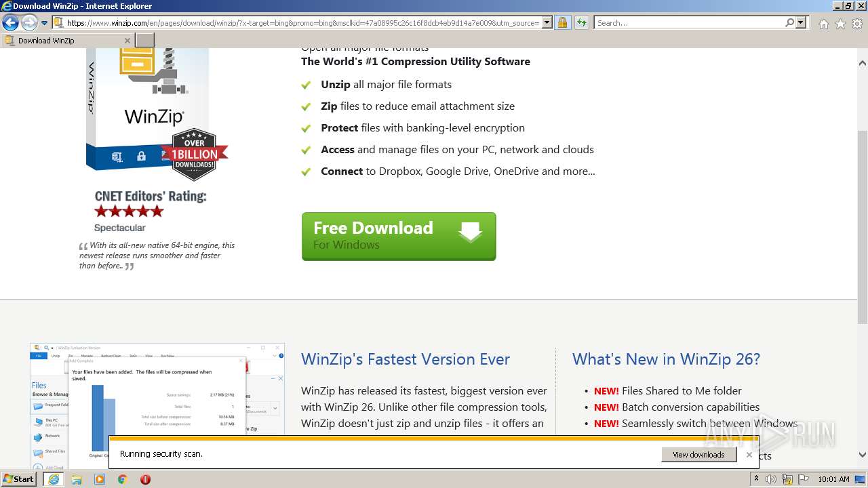Open the Favorites star icon
The height and width of the screenshot is (488, 868).
840,24
